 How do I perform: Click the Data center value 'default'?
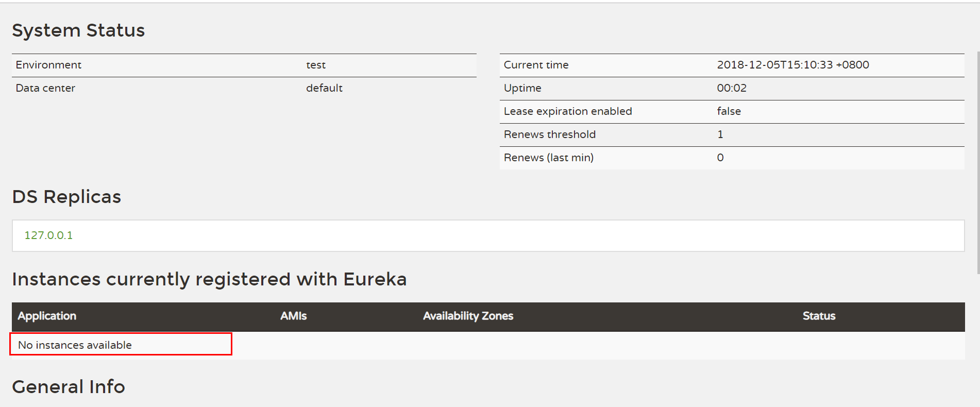[x=324, y=88]
